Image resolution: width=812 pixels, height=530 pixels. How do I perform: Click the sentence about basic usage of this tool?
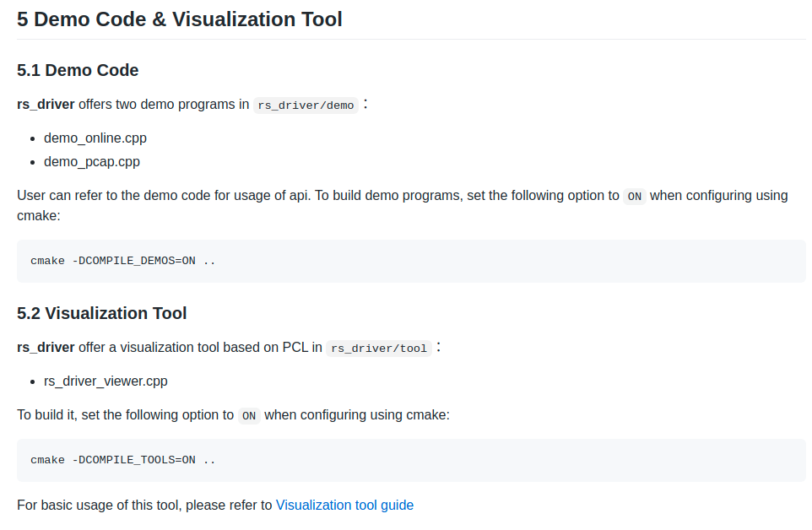point(214,505)
